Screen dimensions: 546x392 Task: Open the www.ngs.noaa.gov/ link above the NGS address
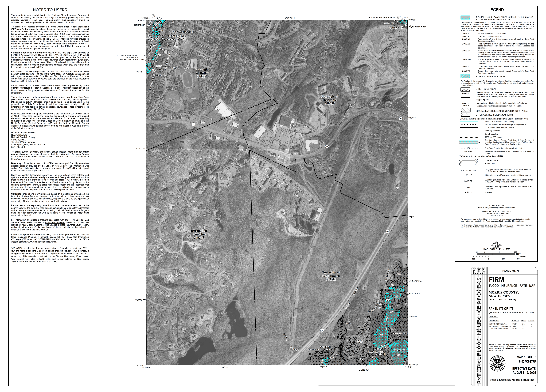click(35, 126)
